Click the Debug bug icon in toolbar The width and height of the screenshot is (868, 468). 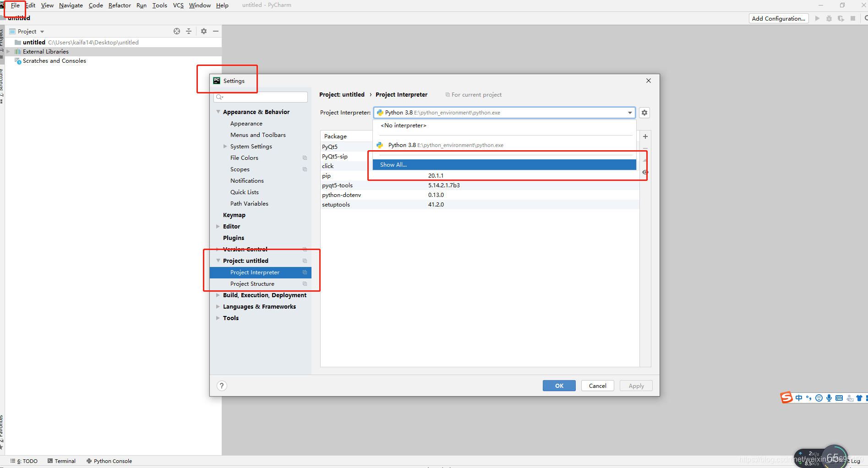(829, 18)
